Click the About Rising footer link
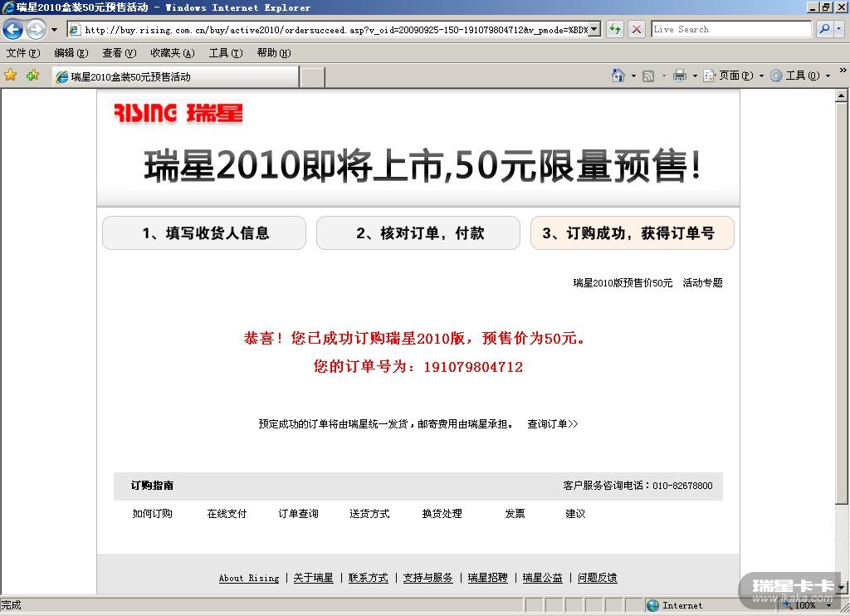The image size is (850, 616). point(249,578)
